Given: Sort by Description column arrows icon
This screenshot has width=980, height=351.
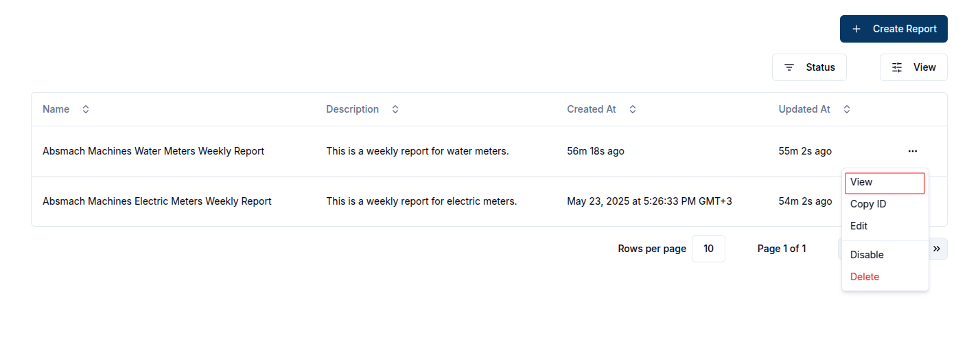Looking at the screenshot, I should coord(395,109).
